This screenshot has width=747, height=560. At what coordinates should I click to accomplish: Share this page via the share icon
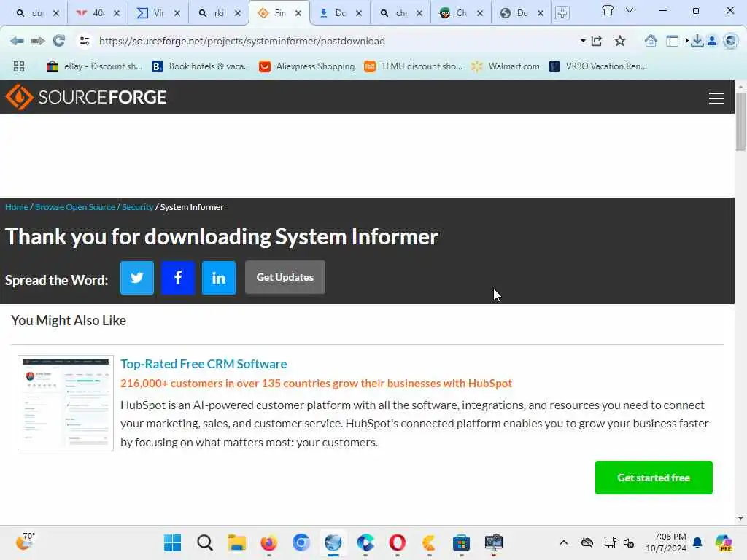pyautogui.click(x=597, y=41)
